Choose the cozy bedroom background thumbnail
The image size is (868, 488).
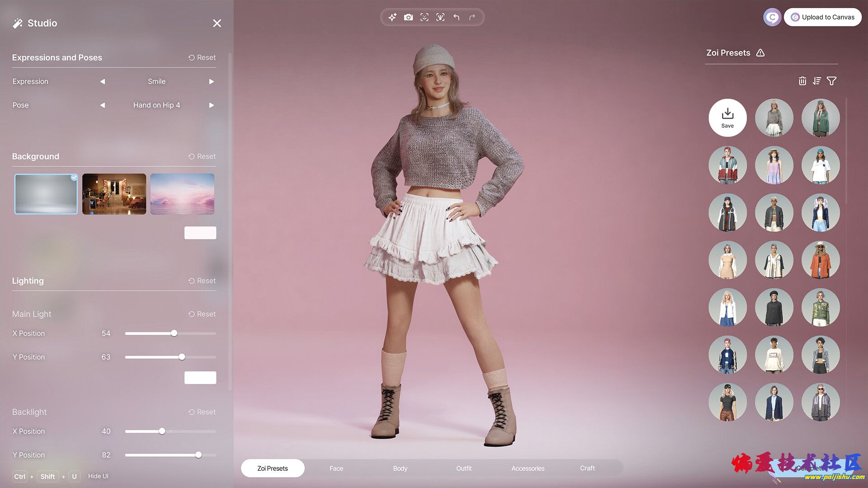(114, 194)
